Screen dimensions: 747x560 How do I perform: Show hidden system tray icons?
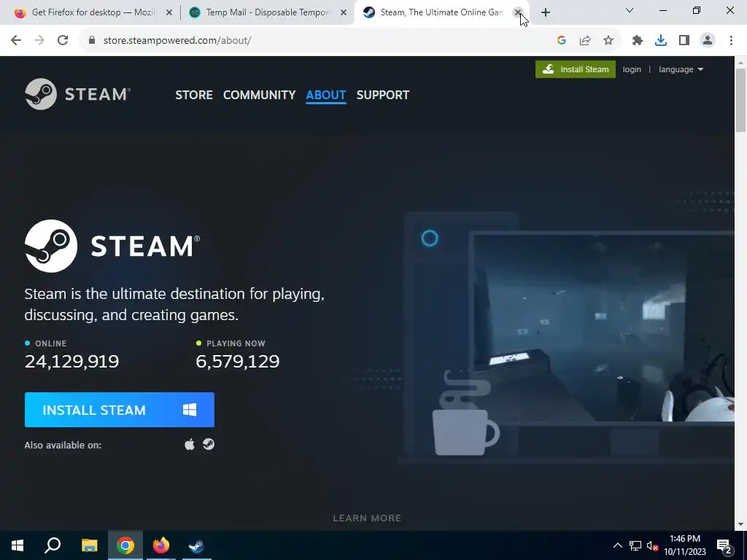click(x=617, y=545)
